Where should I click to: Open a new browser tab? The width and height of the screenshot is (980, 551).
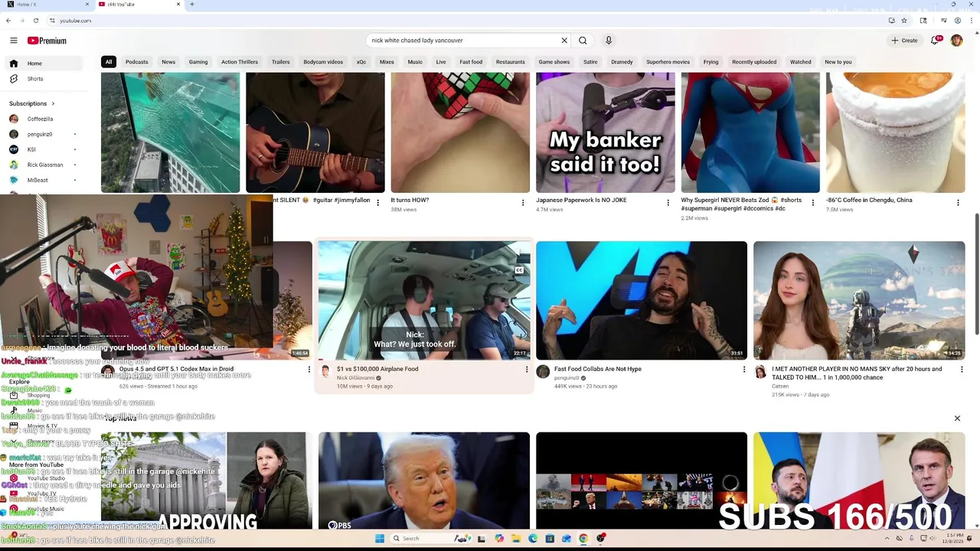coord(192,5)
